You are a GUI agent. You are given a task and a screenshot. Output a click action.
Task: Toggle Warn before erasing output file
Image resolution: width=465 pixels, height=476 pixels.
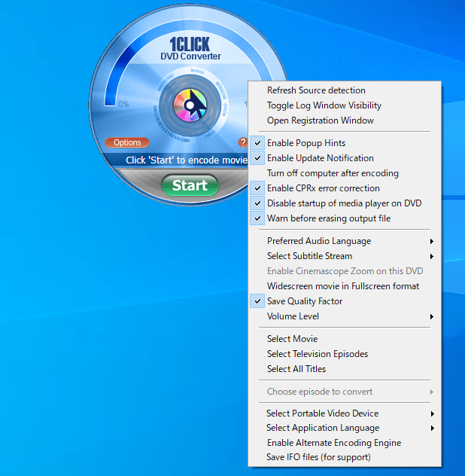(345, 218)
